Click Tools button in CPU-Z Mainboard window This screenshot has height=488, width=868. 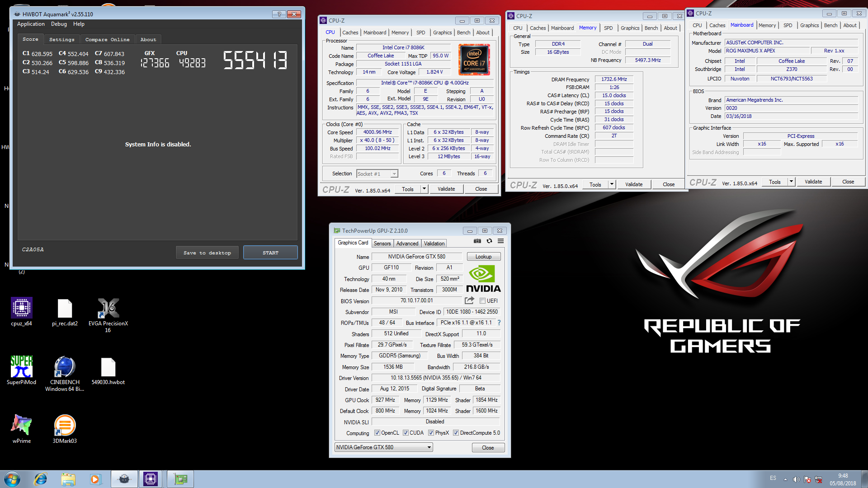[x=774, y=182]
